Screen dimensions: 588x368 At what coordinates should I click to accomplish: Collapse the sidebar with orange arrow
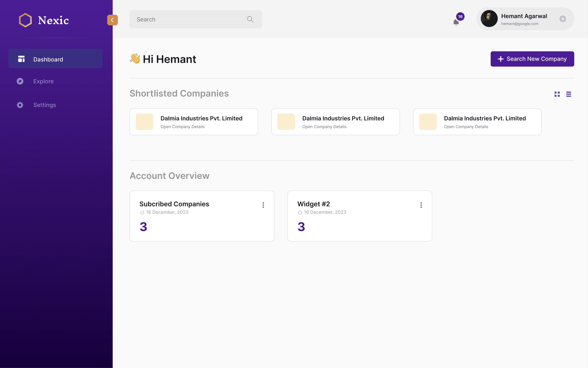coord(112,20)
